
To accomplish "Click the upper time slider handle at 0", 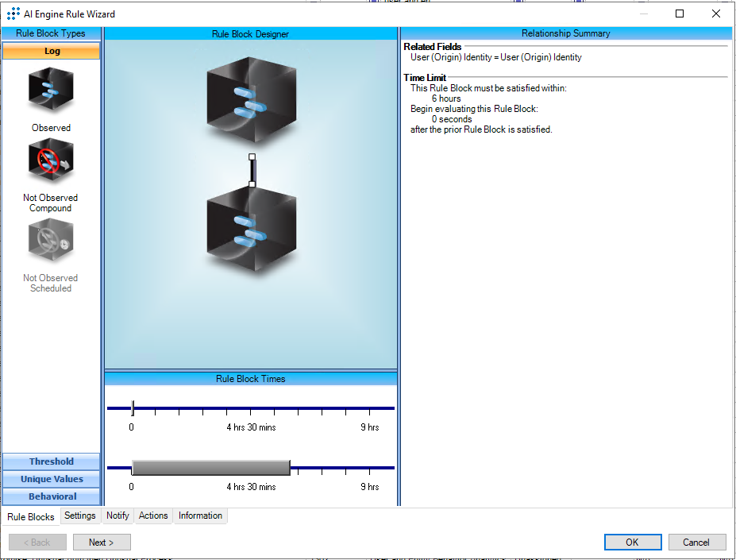I will 133,408.
